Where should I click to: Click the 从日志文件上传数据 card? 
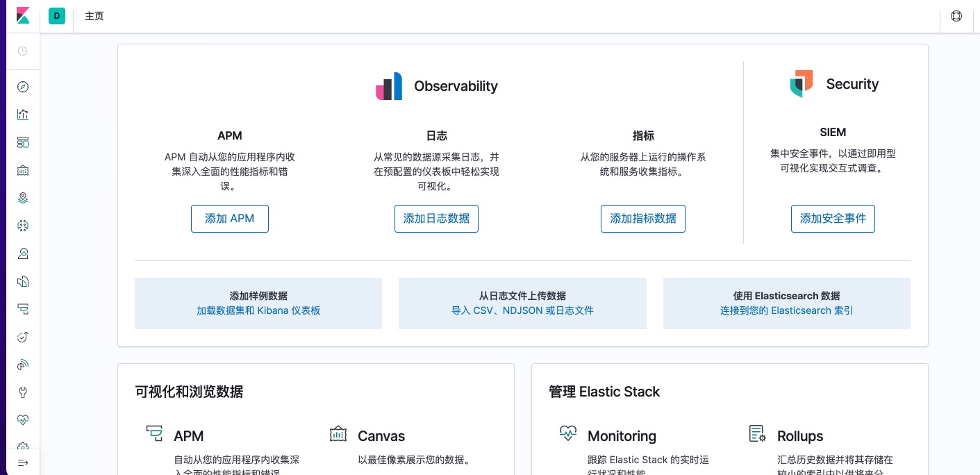[522, 303]
